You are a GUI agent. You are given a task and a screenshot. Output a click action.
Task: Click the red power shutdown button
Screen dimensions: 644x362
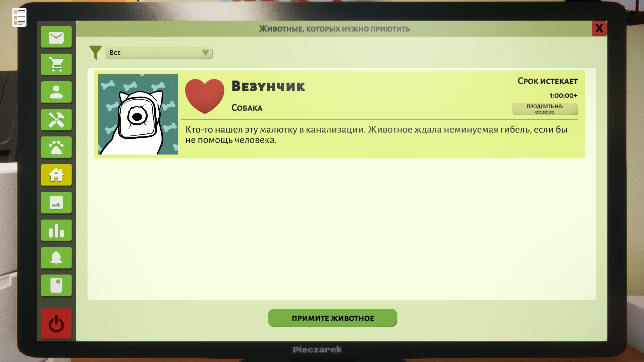(x=56, y=323)
